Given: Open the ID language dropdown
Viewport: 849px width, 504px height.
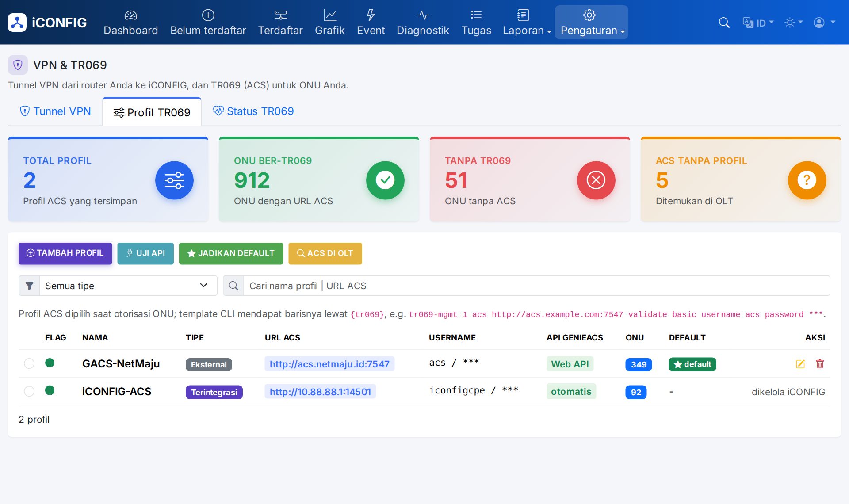Looking at the screenshot, I should (x=758, y=23).
